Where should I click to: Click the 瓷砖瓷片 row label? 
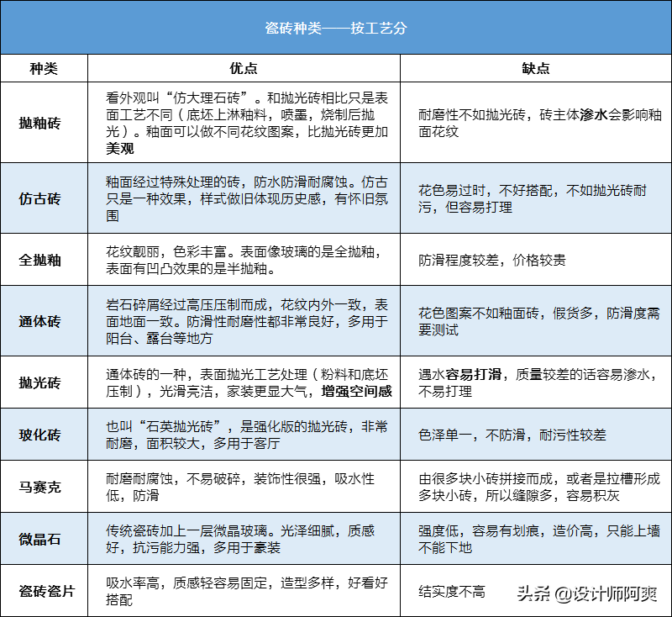(47, 591)
